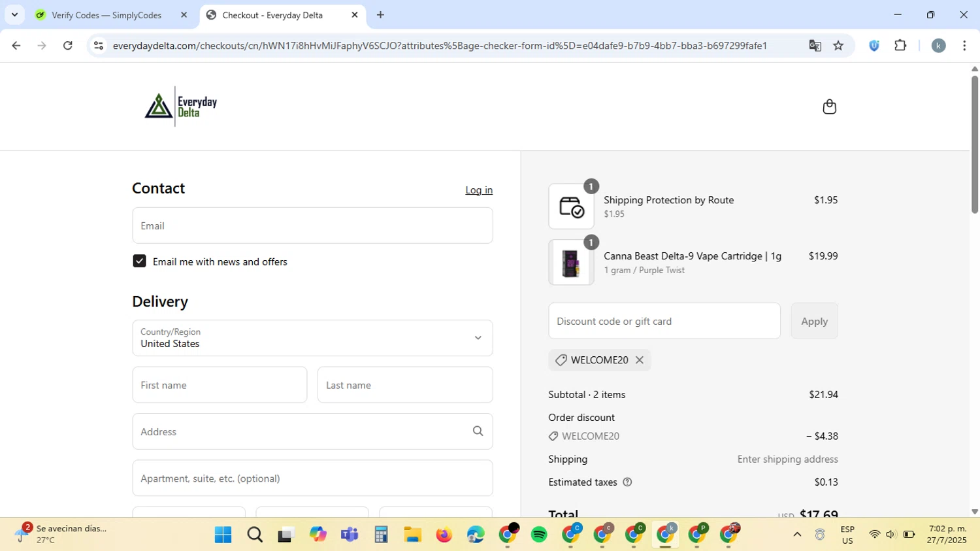Open the Chrome extensions puzzle icon
The height and width of the screenshot is (551, 980).
click(x=900, y=46)
